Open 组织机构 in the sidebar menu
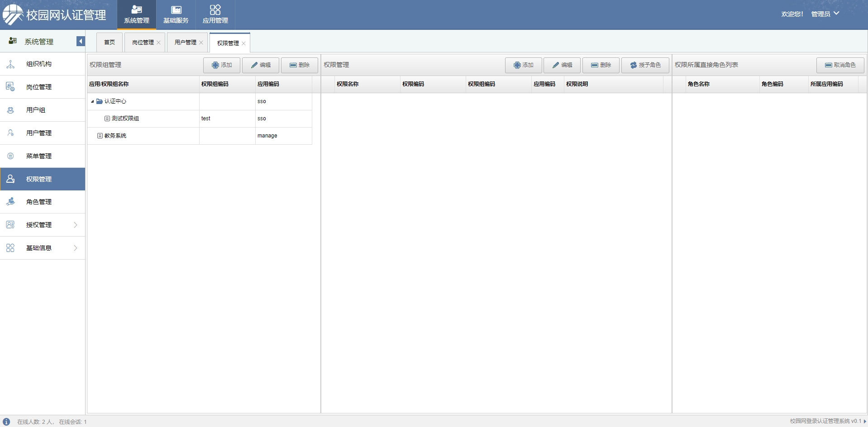 pyautogui.click(x=43, y=64)
